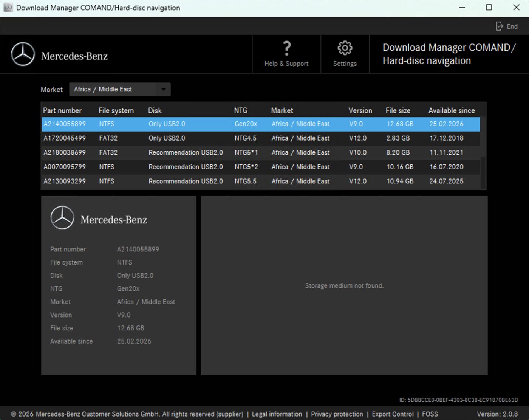Viewport: 529px width, 420px height.
Task: Click the Disk column header
Action: [x=155, y=110]
